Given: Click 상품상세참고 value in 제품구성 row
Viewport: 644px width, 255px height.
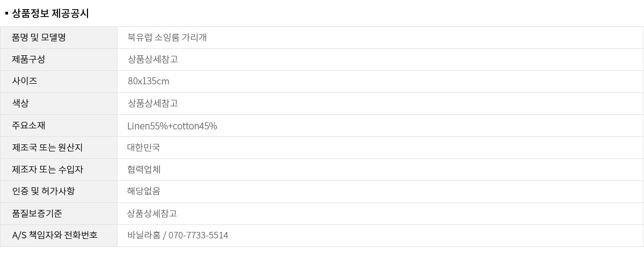Looking at the screenshot, I should coord(152,59).
